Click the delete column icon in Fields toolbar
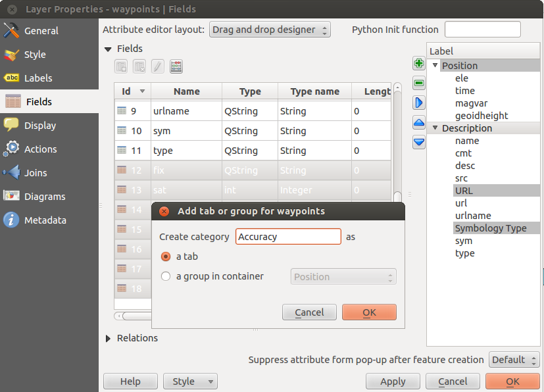Screen dimensions: 544x392 point(139,66)
